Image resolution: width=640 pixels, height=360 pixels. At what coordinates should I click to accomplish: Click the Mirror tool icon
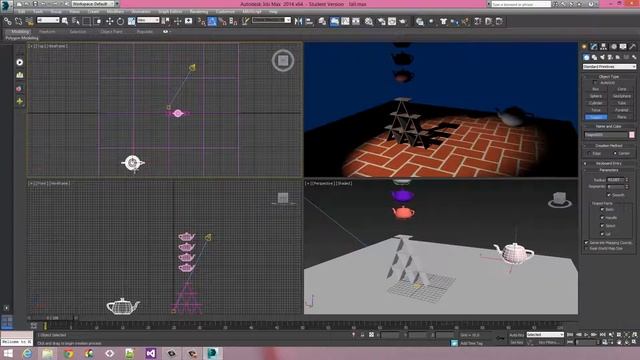point(298,21)
